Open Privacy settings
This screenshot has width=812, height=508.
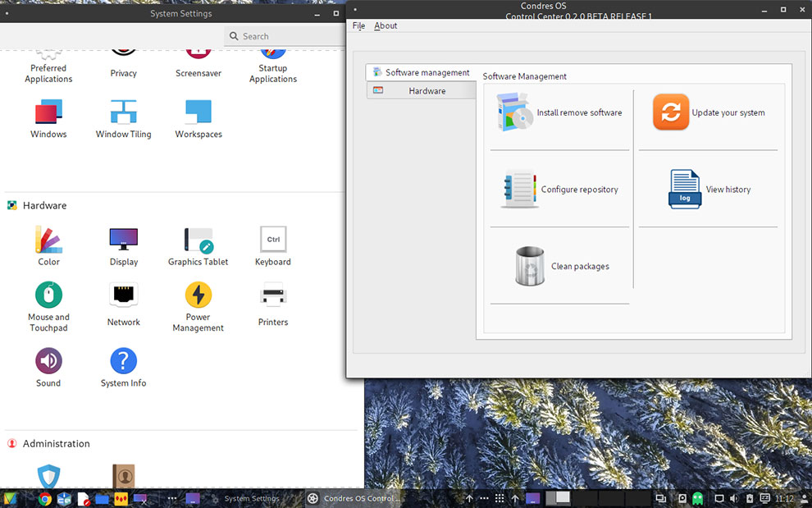(x=123, y=64)
